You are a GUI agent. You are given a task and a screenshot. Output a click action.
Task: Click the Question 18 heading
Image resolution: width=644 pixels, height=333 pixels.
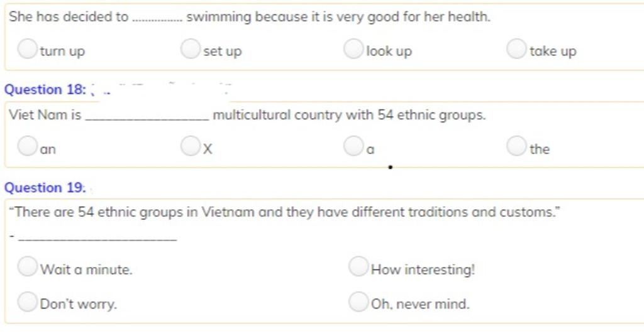(x=45, y=89)
